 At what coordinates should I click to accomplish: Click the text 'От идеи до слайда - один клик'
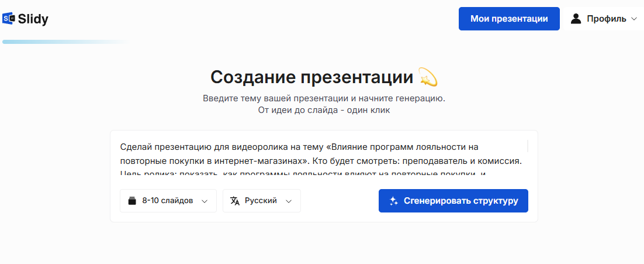point(324,110)
